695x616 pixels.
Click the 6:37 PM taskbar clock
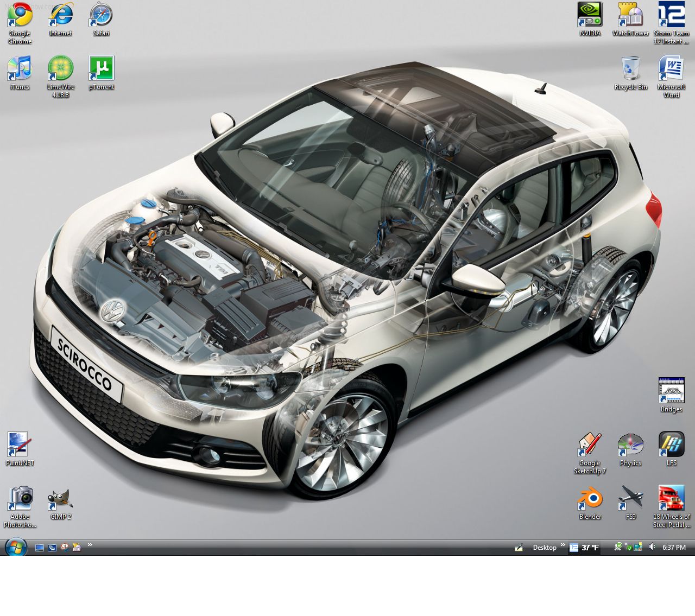coord(674,548)
